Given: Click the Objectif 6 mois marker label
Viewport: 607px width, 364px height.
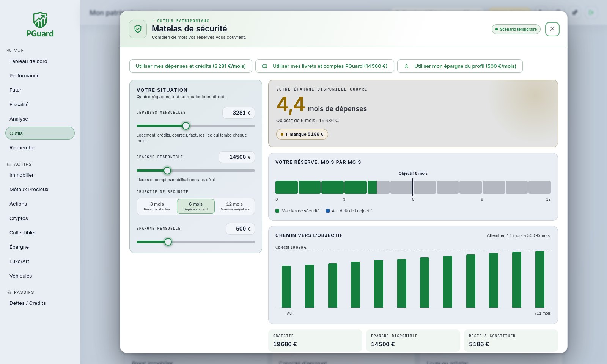Looking at the screenshot, I should [x=413, y=173].
